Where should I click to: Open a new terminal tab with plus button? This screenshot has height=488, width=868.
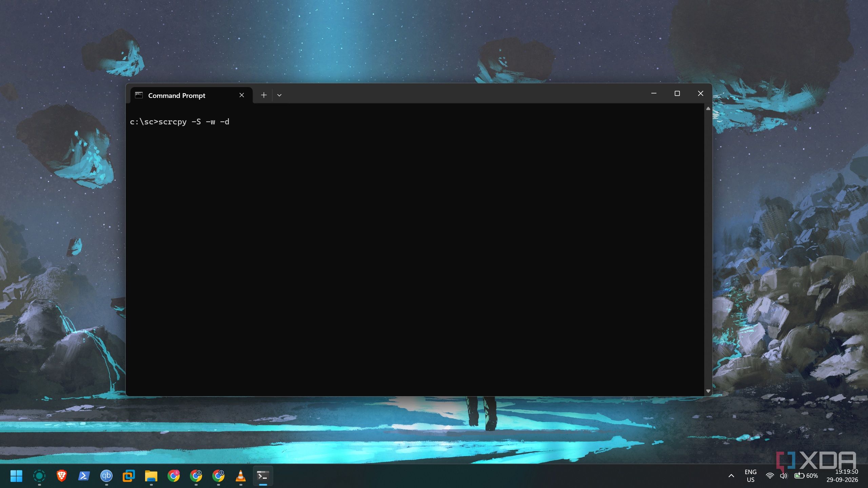coord(264,95)
